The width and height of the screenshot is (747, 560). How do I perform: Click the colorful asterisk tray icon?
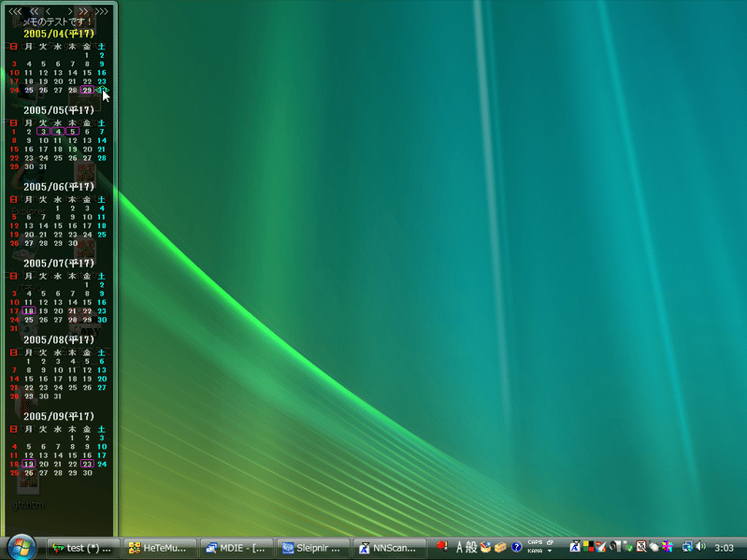pyautogui.click(x=668, y=547)
